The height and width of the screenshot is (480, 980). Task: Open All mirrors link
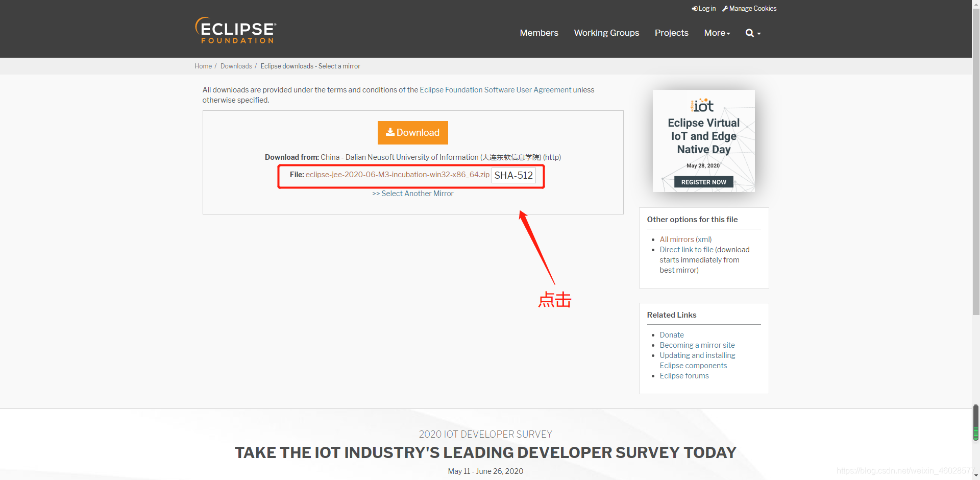pyautogui.click(x=677, y=239)
